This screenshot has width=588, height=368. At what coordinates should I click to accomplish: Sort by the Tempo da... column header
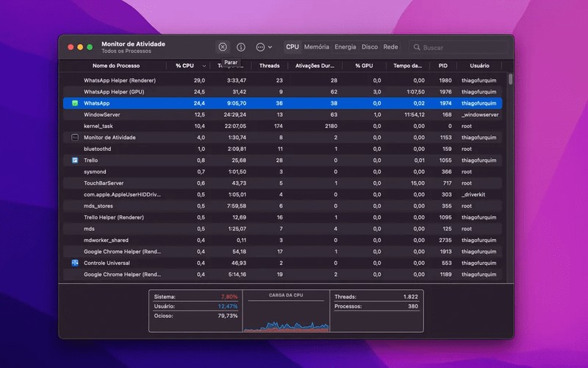tap(408, 66)
